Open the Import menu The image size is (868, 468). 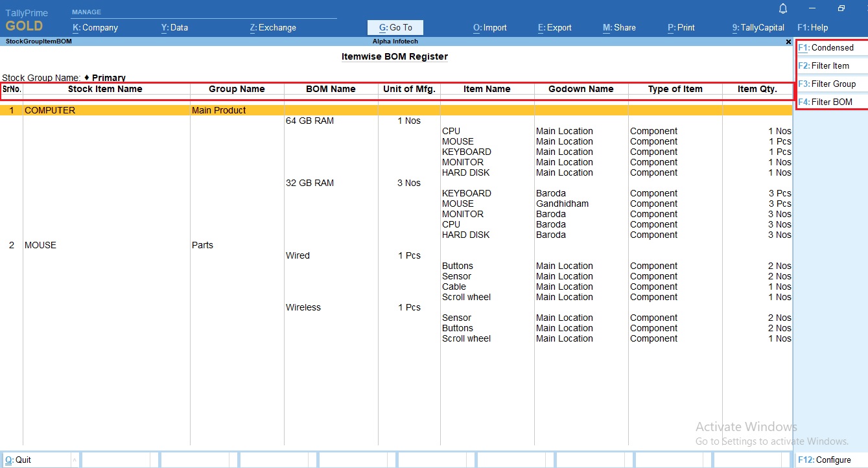pos(489,27)
